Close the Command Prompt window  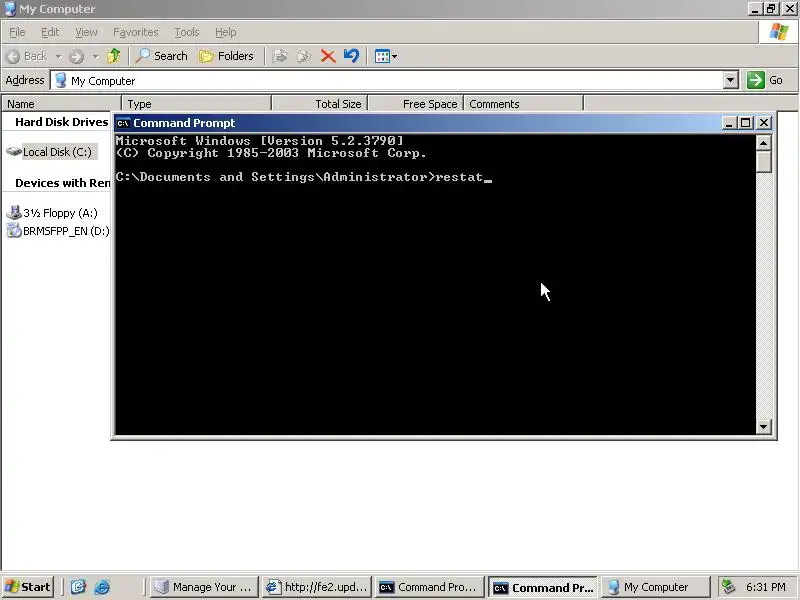(764, 123)
